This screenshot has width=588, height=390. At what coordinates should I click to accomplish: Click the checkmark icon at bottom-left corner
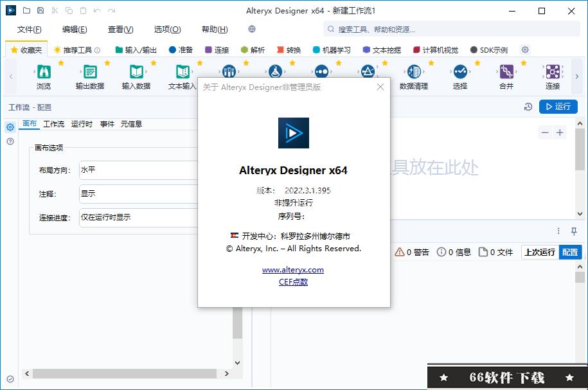pyautogui.click(x=10, y=379)
